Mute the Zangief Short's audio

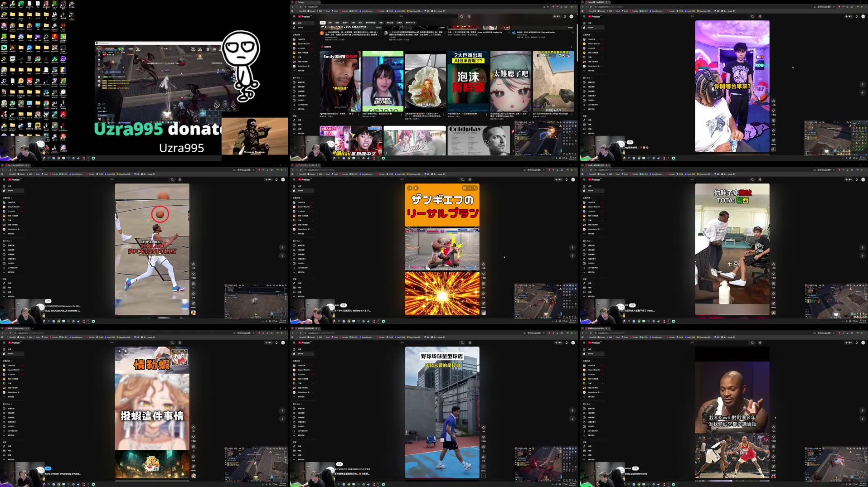tap(416, 188)
